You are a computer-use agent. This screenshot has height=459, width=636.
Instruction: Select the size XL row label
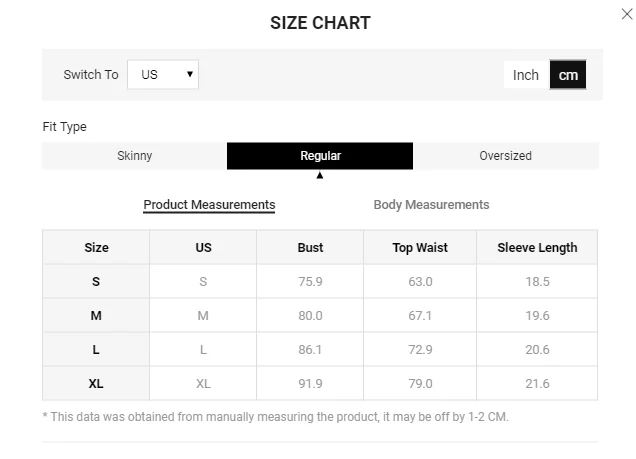[x=96, y=384]
